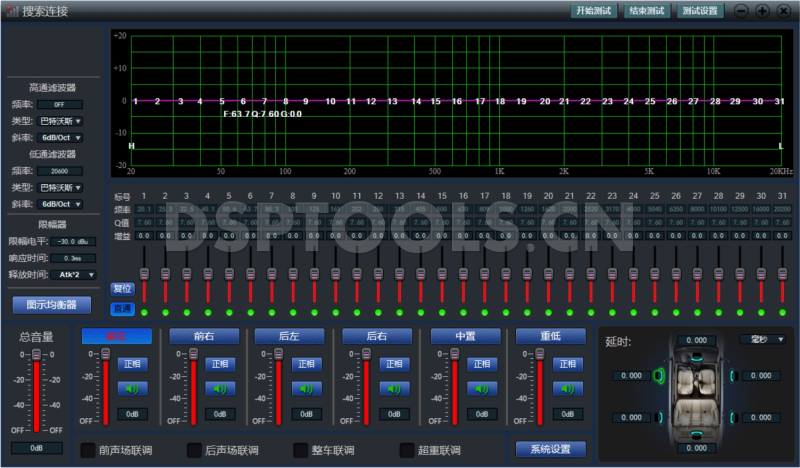Click the top delay 0.000 field above car
This screenshot has height=468, width=800.
(x=696, y=340)
